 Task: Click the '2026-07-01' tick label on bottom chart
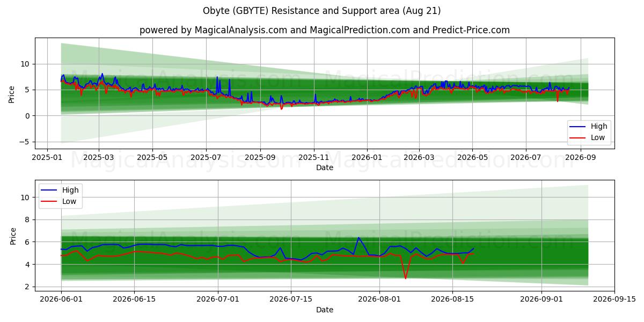click(218, 300)
